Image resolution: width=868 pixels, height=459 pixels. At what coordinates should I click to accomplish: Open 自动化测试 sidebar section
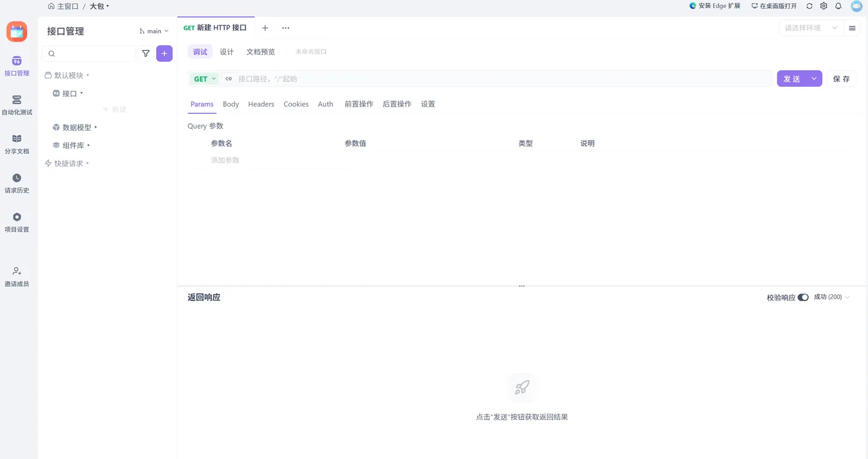[17, 105]
